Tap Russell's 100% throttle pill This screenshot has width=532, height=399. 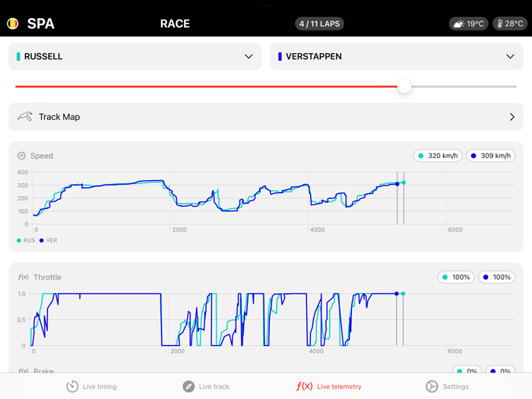point(456,277)
